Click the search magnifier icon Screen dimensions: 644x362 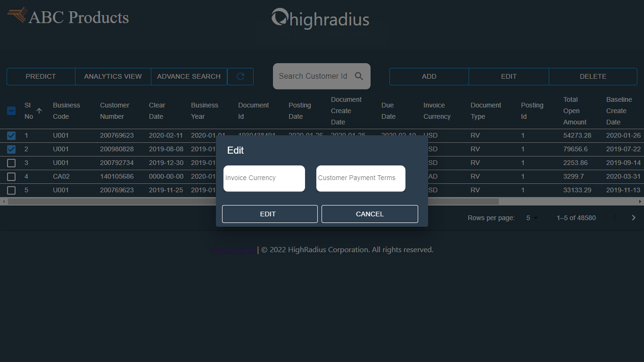pyautogui.click(x=359, y=76)
